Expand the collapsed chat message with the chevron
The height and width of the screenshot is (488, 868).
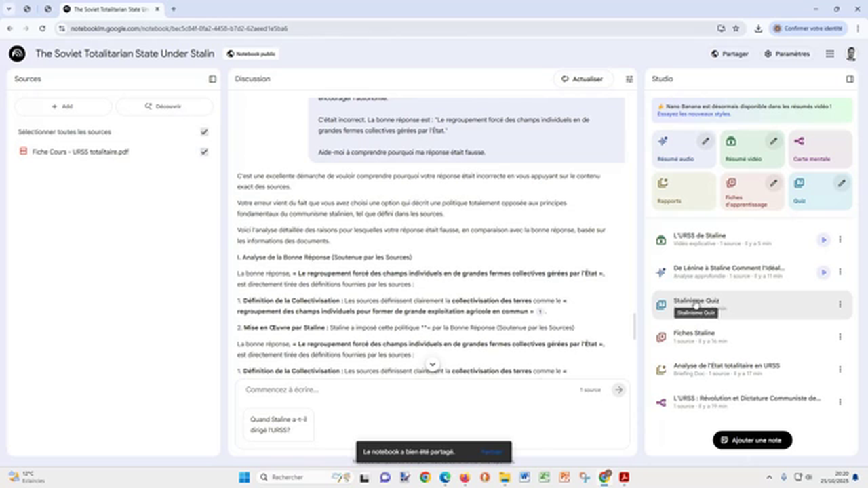click(x=432, y=365)
